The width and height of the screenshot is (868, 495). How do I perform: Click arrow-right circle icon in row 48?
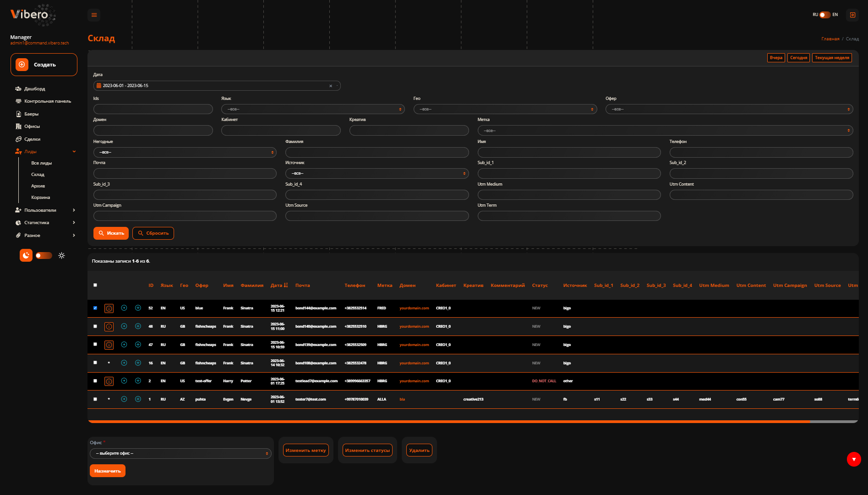coord(124,326)
